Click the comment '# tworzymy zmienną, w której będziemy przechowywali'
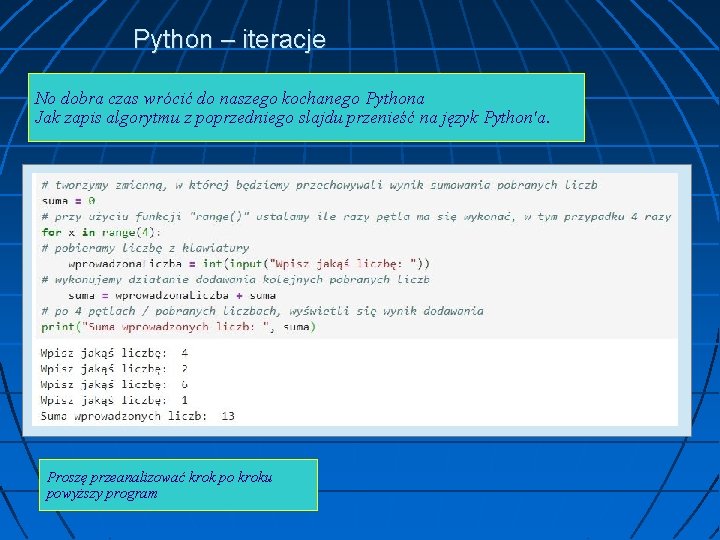720x540 pixels. point(319,185)
